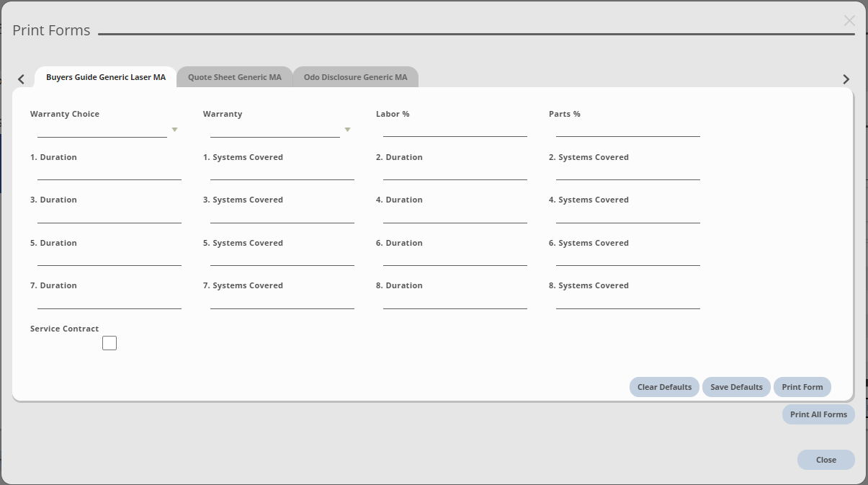Click the Parts % input field
The image size is (868, 485).
coord(627,130)
